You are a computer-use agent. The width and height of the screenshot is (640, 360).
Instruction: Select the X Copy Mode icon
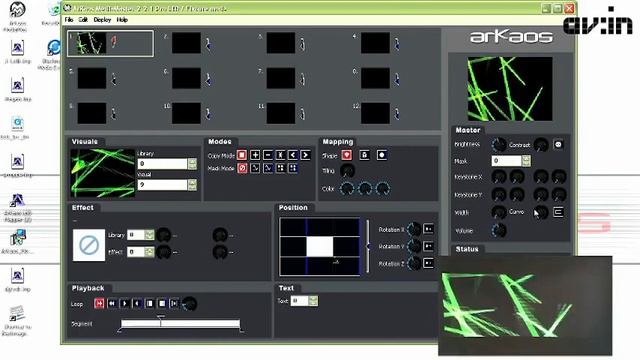(280, 155)
